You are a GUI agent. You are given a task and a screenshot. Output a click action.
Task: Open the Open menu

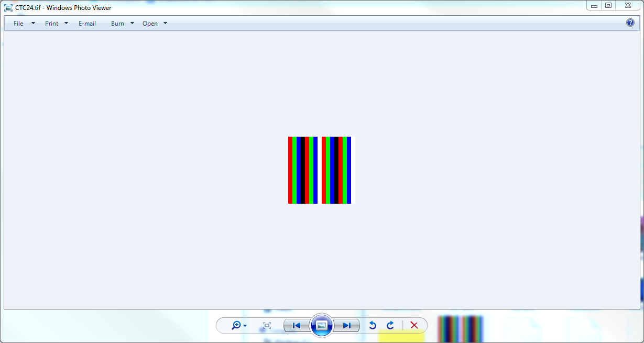pyautogui.click(x=150, y=24)
